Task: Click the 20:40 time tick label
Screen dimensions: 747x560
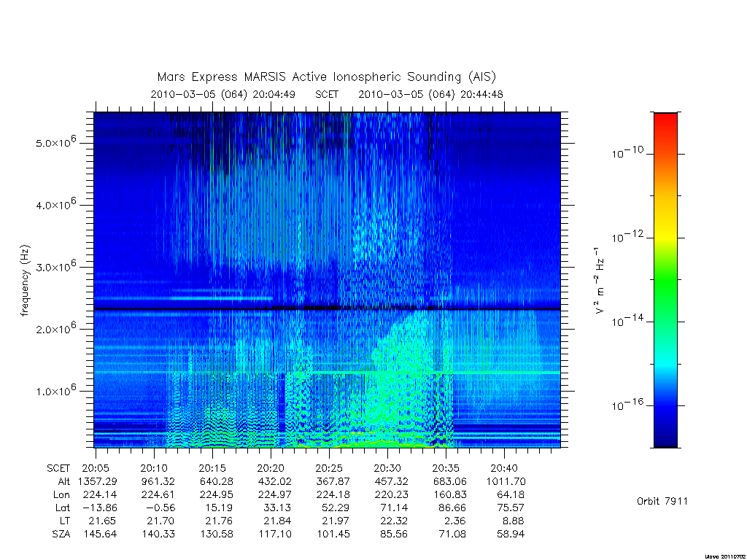Action: (x=504, y=468)
